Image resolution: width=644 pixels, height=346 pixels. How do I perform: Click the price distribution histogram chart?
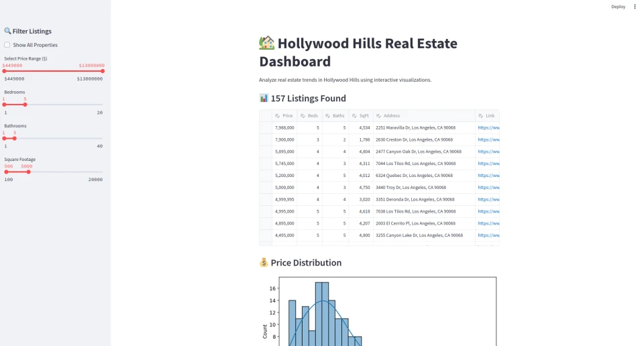(x=379, y=311)
